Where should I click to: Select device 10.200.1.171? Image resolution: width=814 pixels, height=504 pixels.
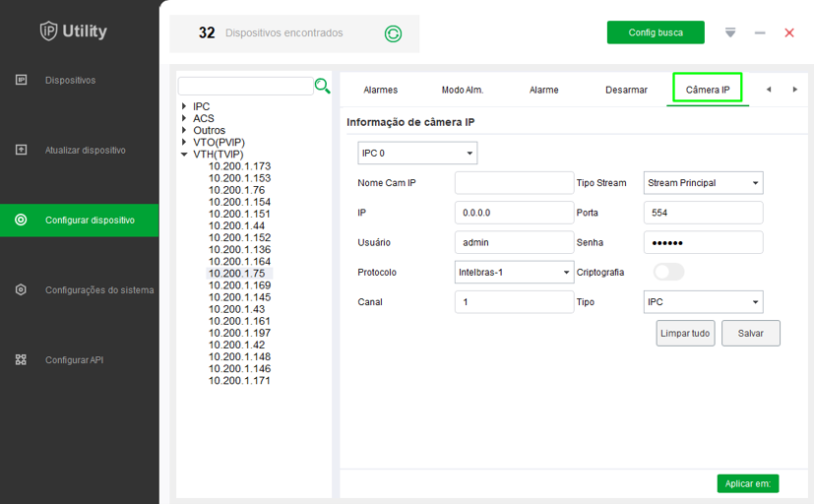[x=240, y=381]
